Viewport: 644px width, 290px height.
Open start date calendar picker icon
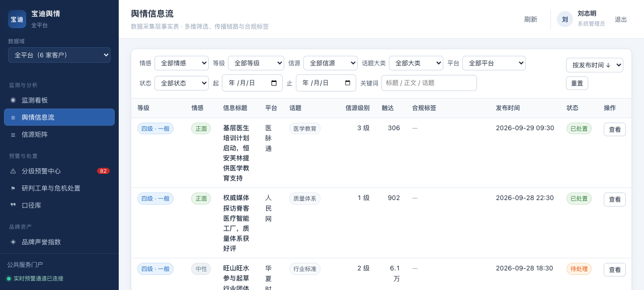click(x=274, y=83)
